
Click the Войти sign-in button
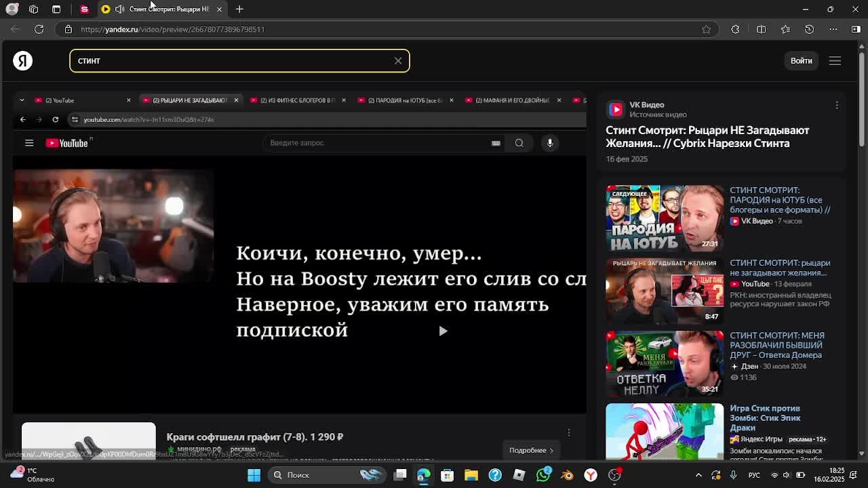click(x=801, y=60)
